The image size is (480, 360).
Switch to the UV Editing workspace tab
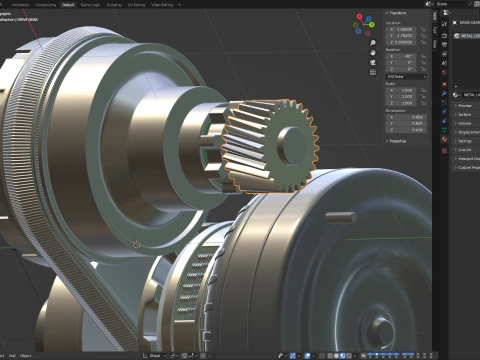tap(136, 5)
